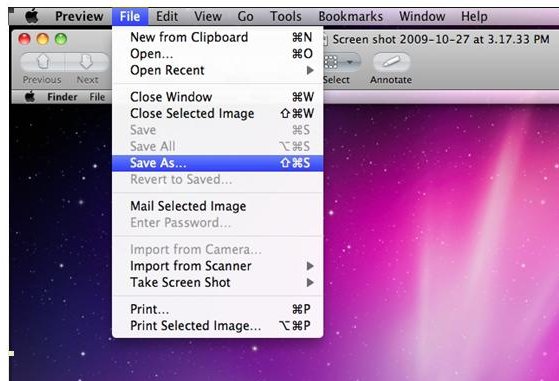
Task: Choose Print Selected Image...
Action: click(x=217, y=325)
